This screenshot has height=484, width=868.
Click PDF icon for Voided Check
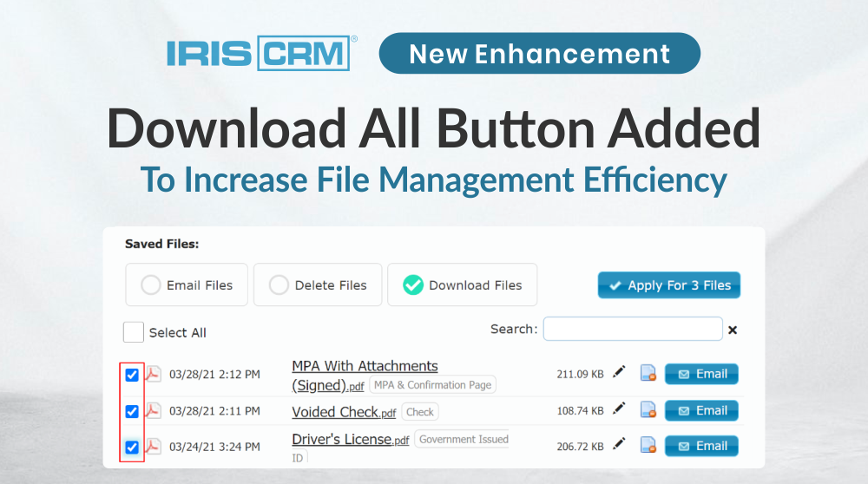153,411
